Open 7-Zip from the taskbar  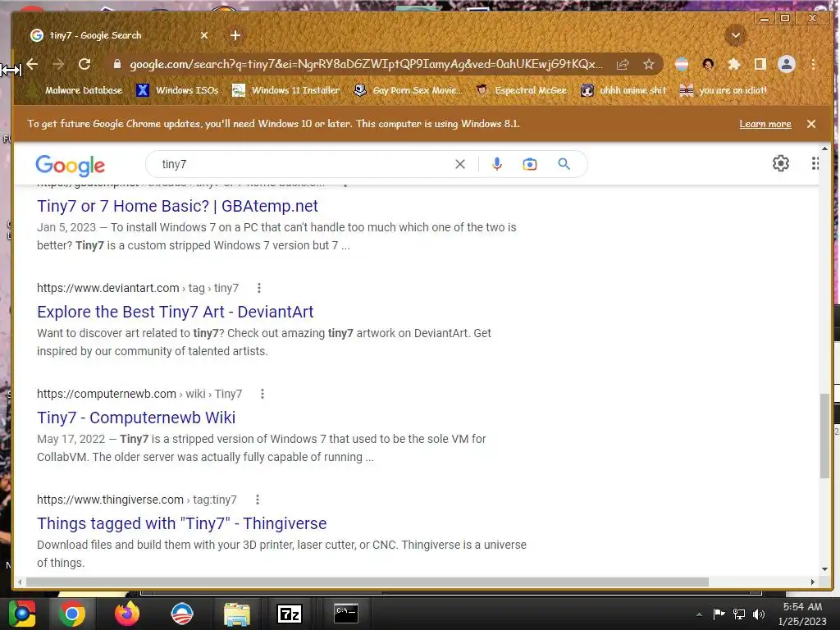(x=290, y=614)
